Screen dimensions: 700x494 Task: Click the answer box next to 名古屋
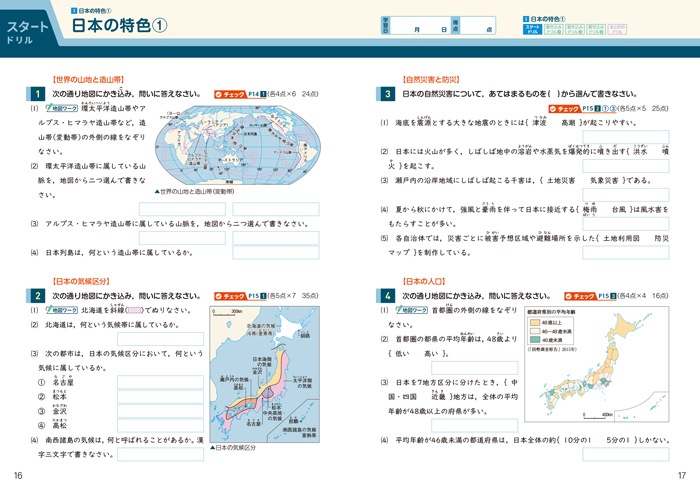point(161,382)
